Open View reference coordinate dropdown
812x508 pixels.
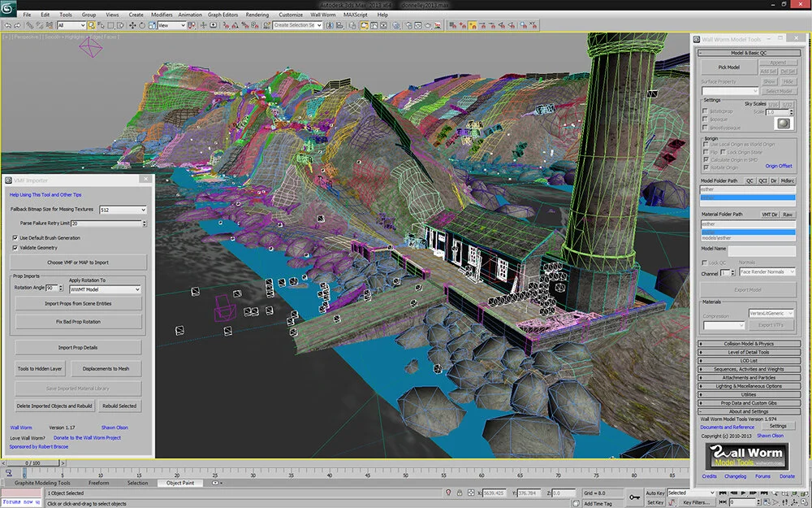[x=172, y=25]
